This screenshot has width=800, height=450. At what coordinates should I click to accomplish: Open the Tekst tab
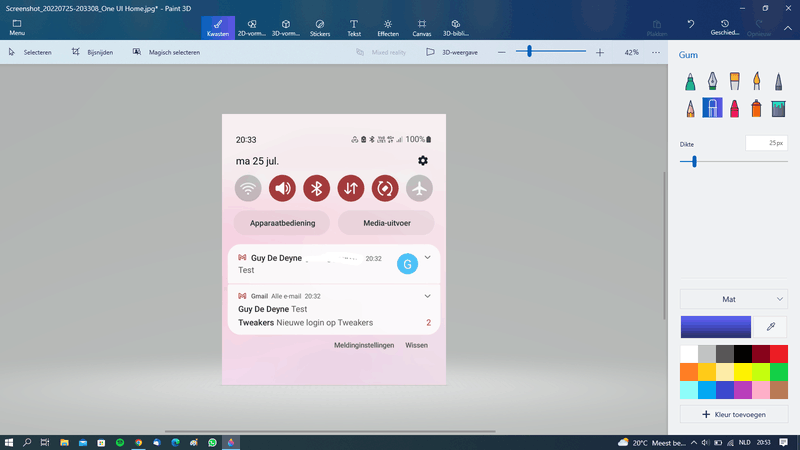click(354, 28)
